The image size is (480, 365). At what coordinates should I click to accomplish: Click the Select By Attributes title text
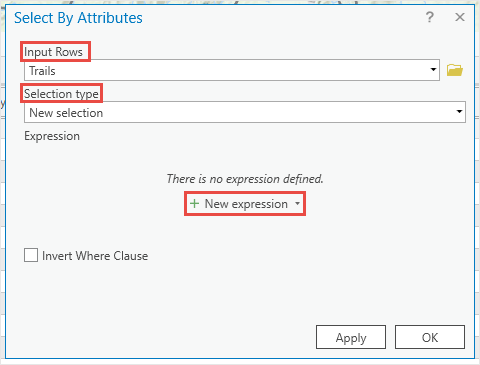[78, 18]
